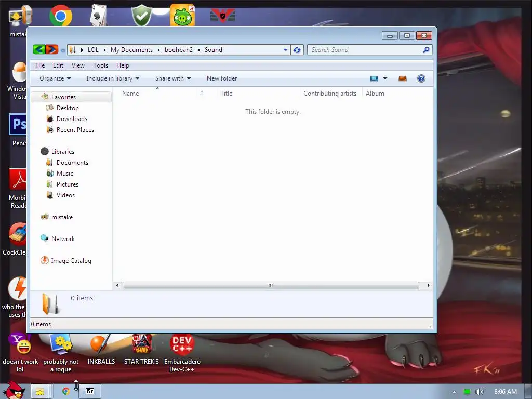Select mistake in navigation pane
532x399 pixels.
pyautogui.click(x=62, y=217)
